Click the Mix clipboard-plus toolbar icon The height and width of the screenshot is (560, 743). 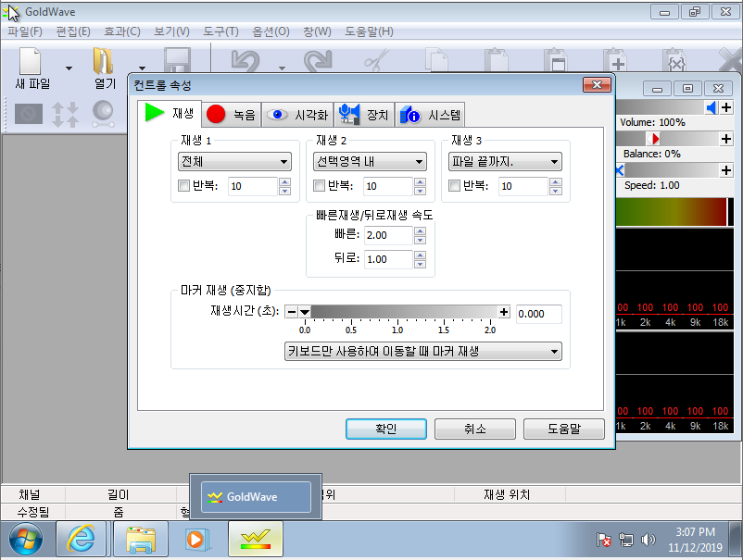614,60
